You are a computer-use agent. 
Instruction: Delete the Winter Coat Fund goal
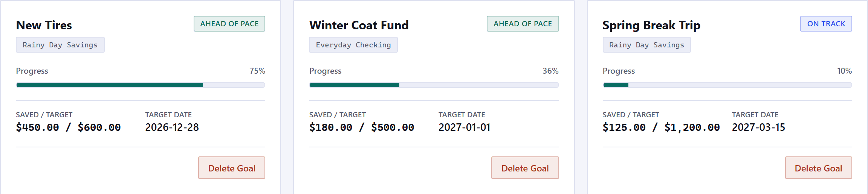point(525,168)
